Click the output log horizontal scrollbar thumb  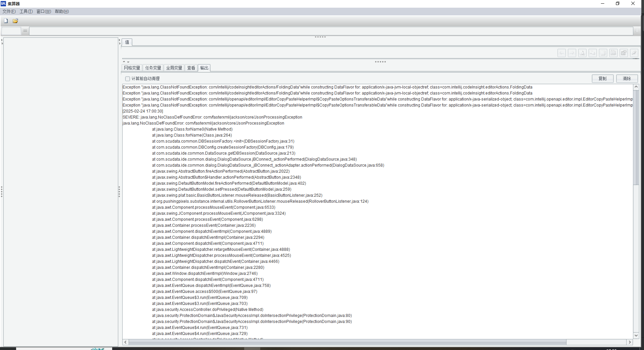[x=347, y=342]
